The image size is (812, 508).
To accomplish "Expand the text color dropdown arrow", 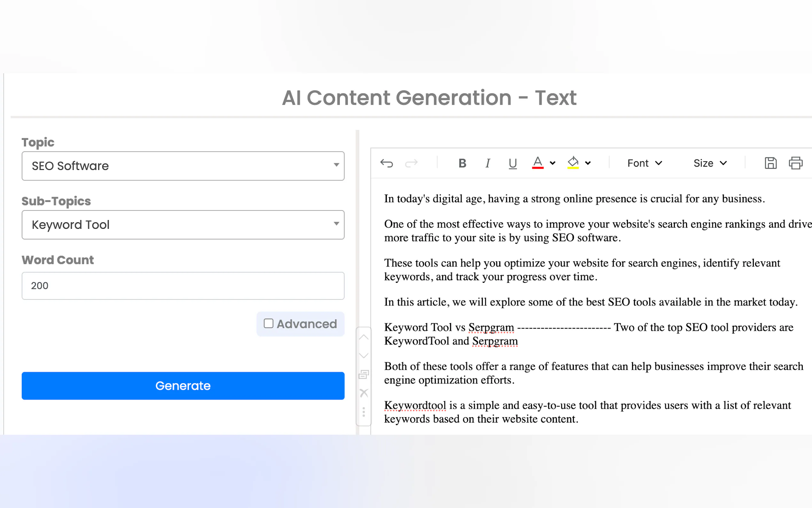I will [552, 163].
